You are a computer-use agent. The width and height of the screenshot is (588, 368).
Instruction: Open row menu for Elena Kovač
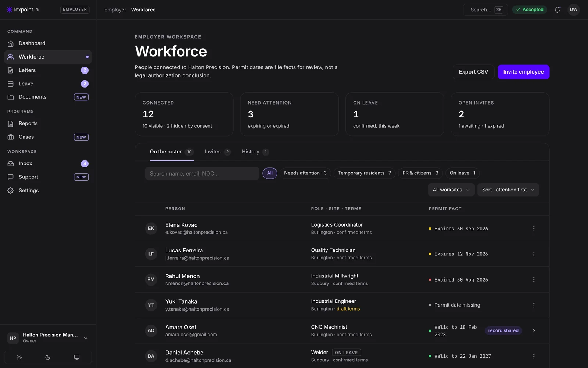(534, 229)
